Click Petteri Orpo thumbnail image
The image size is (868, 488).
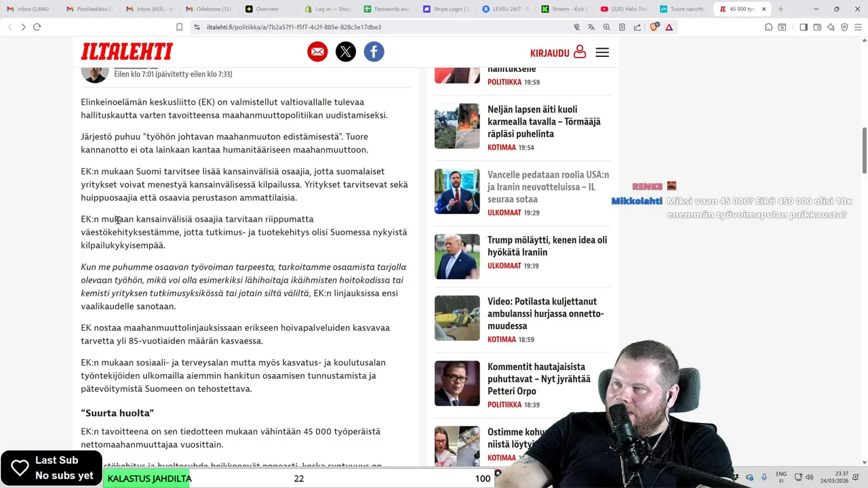(x=457, y=384)
